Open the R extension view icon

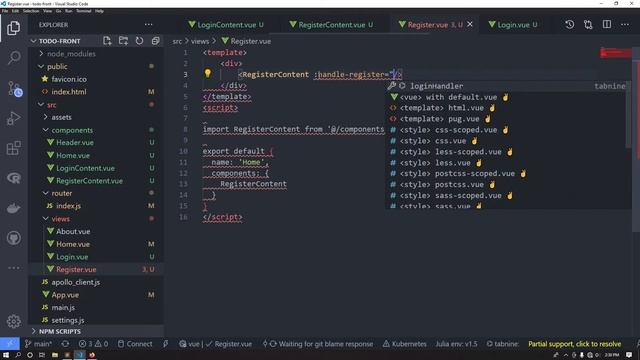coord(13,178)
